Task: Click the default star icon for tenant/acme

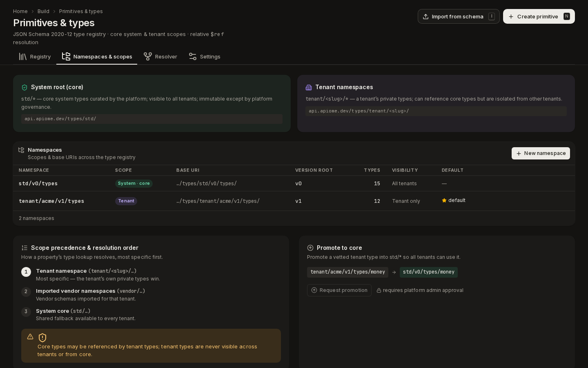Action: point(444,200)
